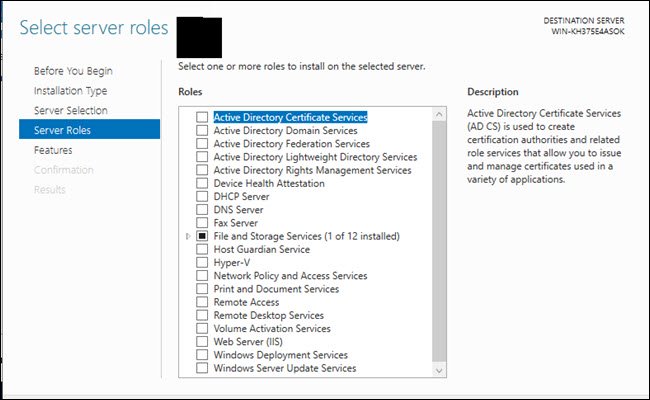Image resolution: width=650 pixels, height=400 pixels.
Task: Open the Before You Begin page
Action: [x=73, y=71]
